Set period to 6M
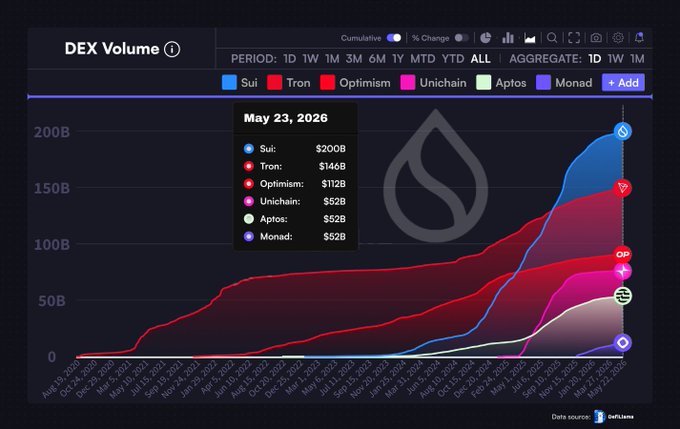 (377, 59)
